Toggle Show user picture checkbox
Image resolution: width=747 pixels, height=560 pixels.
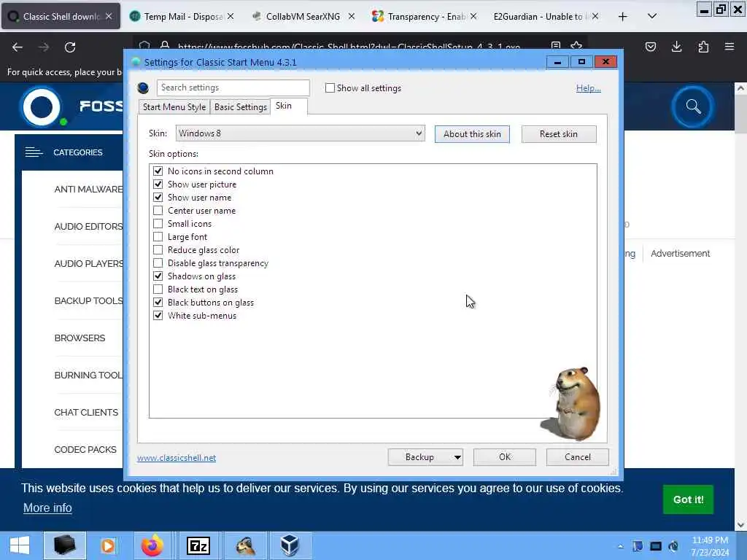pos(158,184)
